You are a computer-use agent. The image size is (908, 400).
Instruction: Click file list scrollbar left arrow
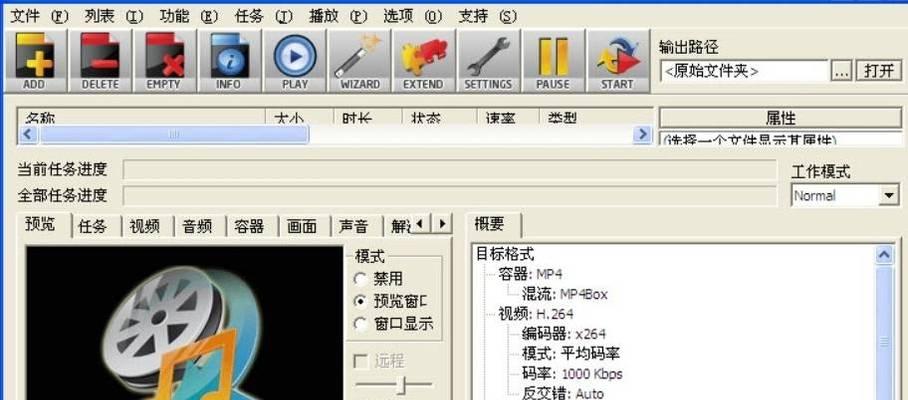(x=29, y=135)
